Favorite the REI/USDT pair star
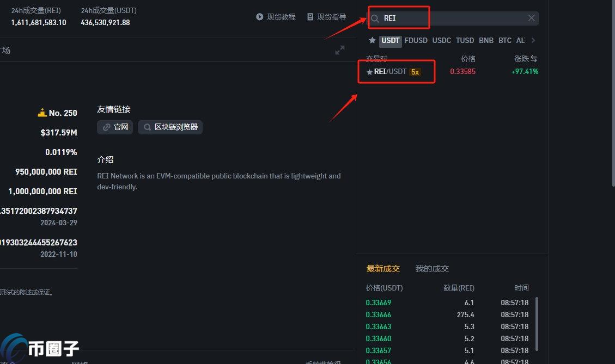 (369, 72)
